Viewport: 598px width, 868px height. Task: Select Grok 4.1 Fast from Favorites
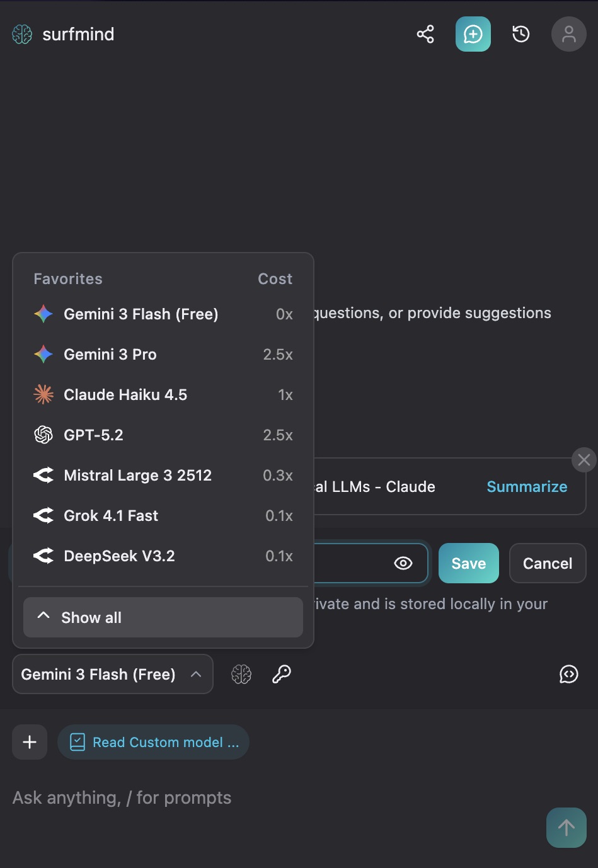pyautogui.click(x=110, y=515)
